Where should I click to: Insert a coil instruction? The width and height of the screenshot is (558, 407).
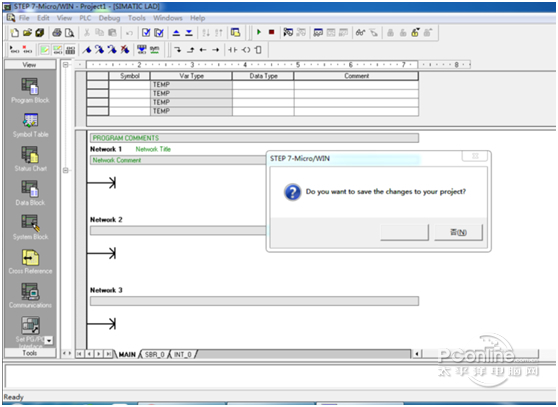246,50
